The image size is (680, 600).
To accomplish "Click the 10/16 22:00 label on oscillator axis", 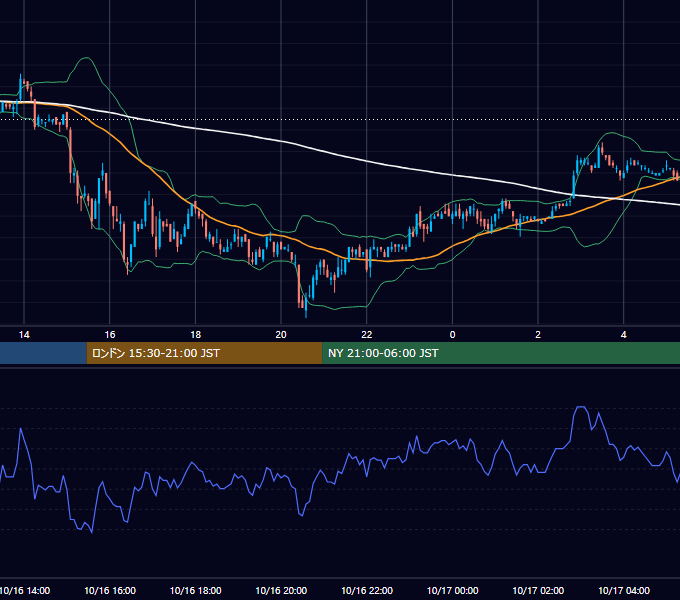I will [x=367, y=590].
